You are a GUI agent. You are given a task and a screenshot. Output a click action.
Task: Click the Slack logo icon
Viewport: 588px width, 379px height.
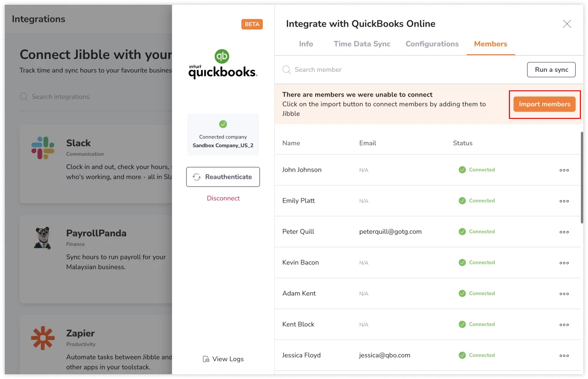tap(43, 148)
